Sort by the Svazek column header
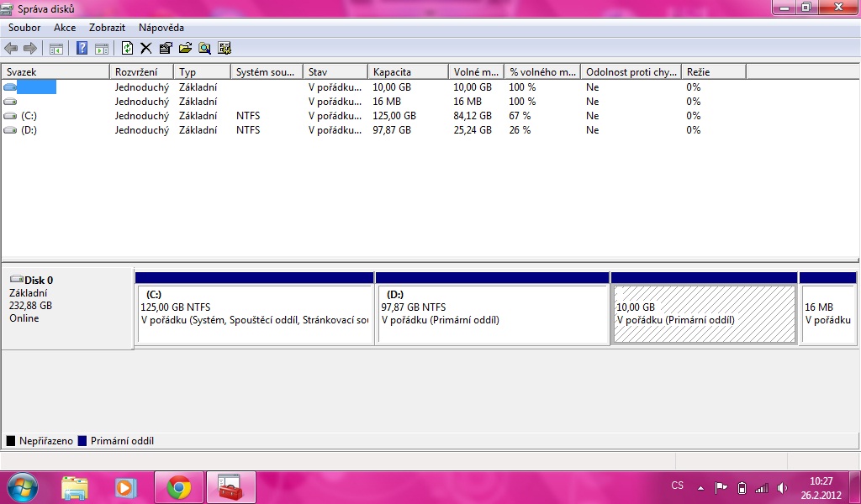 [x=55, y=72]
